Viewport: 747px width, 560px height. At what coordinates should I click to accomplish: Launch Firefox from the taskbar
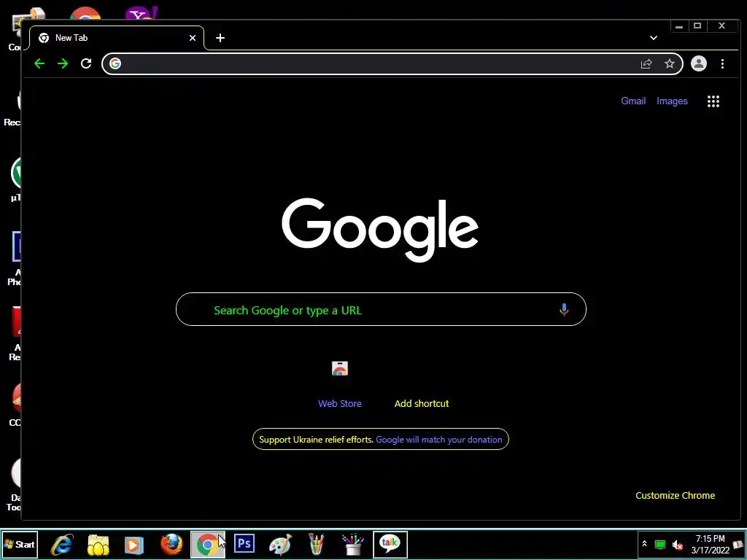pos(171,544)
